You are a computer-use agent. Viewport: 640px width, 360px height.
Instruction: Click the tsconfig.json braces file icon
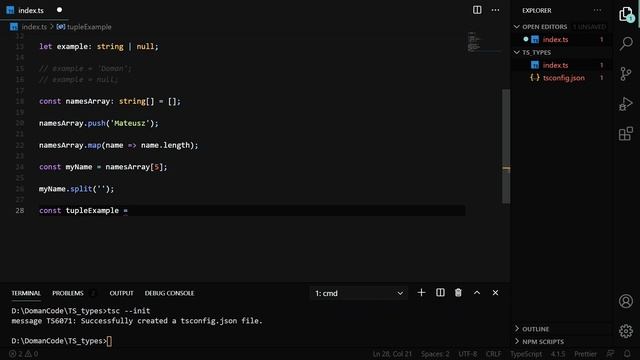click(x=535, y=78)
